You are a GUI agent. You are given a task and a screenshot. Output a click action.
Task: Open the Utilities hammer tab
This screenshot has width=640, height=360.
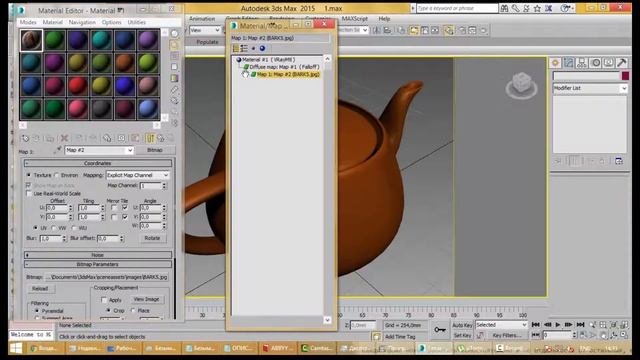[x=622, y=62]
